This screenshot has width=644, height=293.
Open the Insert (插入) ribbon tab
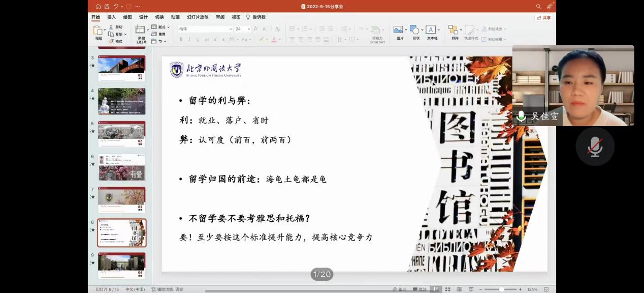[x=111, y=17]
